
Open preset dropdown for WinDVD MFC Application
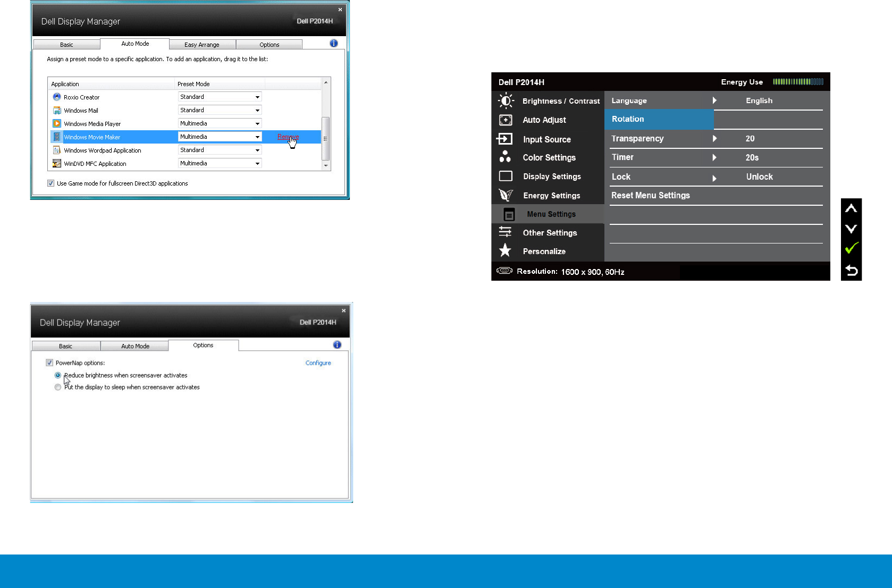tap(220, 163)
